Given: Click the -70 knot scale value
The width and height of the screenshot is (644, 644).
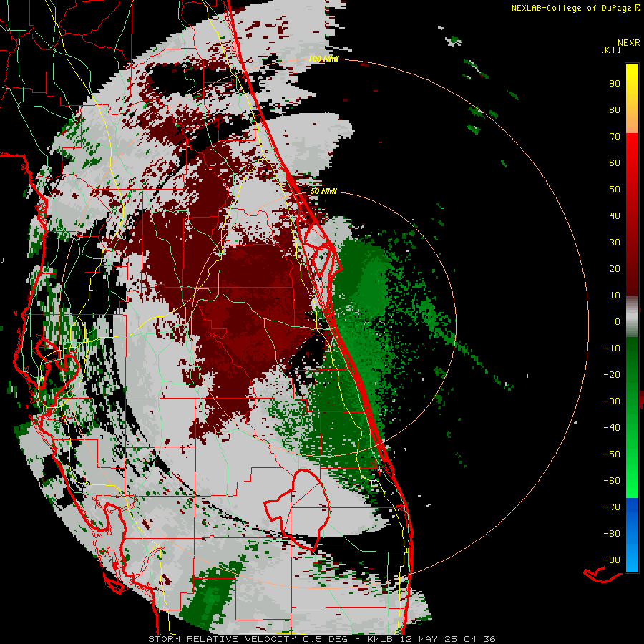Looking at the screenshot, I should pos(612,507).
